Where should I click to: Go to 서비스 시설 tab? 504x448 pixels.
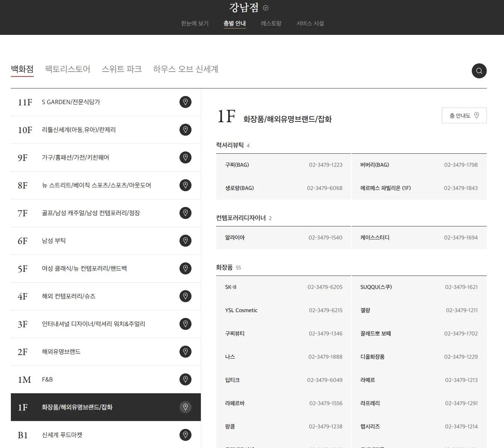point(310,23)
